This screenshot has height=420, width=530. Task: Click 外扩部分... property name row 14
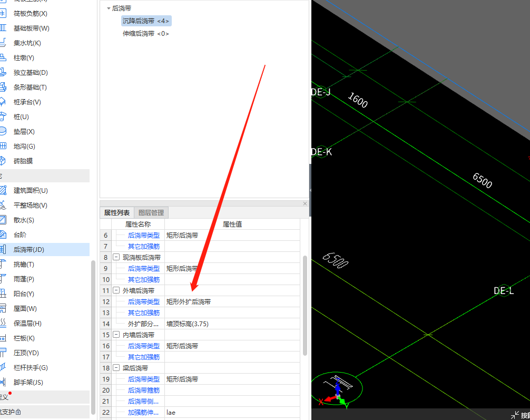point(143,324)
